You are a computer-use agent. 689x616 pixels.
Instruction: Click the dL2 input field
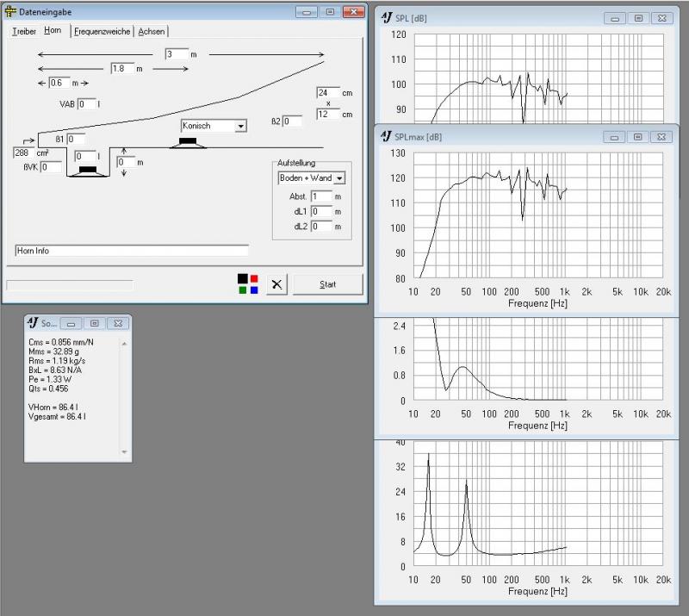321,227
